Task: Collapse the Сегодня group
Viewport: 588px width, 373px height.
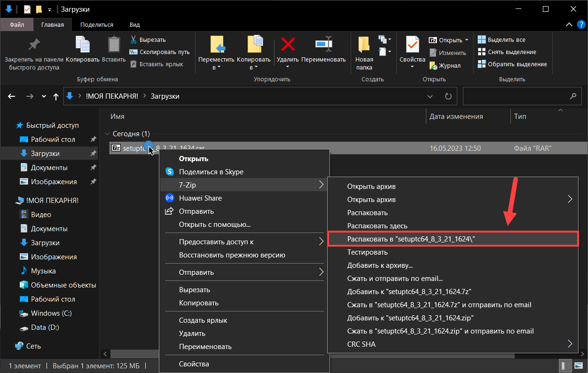Action: (x=107, y=134)
